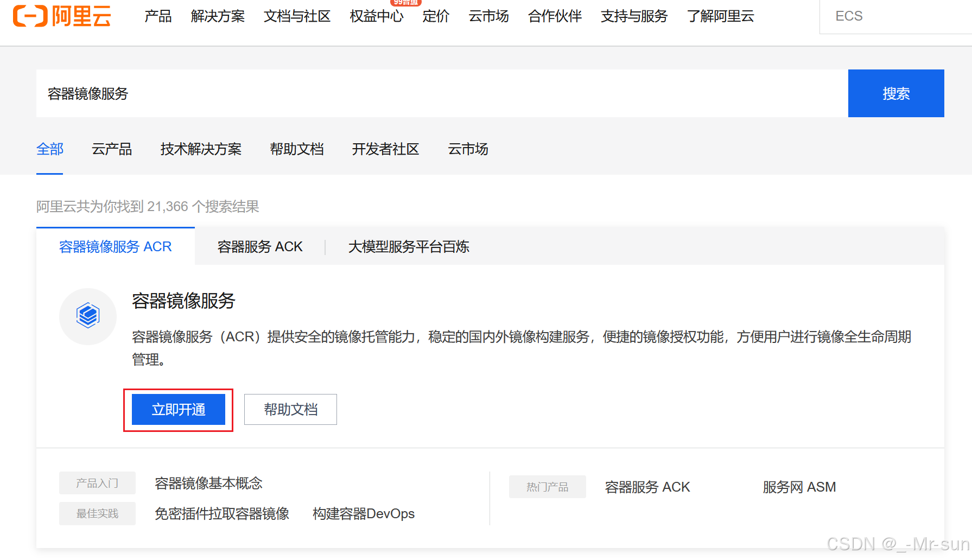This screenshot has width=972, height=560.
Task: Switch to the 开发者社区 filter tab
Action: coord(385,149)
